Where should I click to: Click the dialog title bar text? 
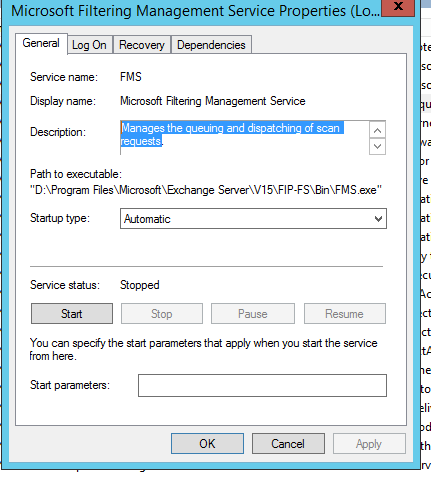click(x=195, y=11)
